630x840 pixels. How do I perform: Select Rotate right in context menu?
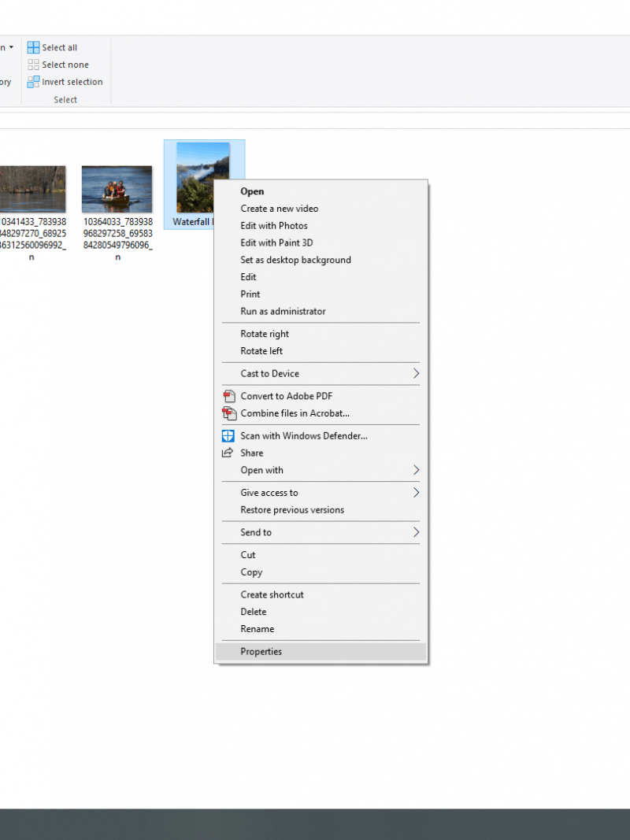[265, 334]
